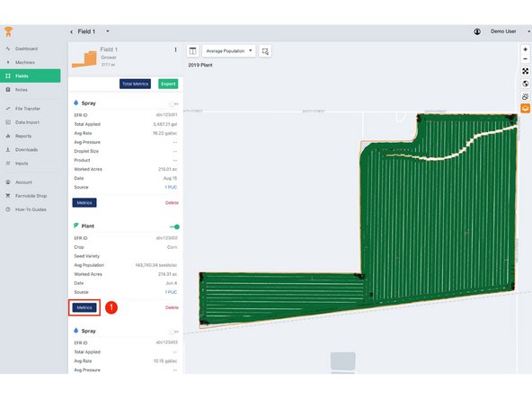This screenshot has width=532, height=399.
Task: Click the Fields grid icon
Action: pyautogui.click(x=8, y=76)
